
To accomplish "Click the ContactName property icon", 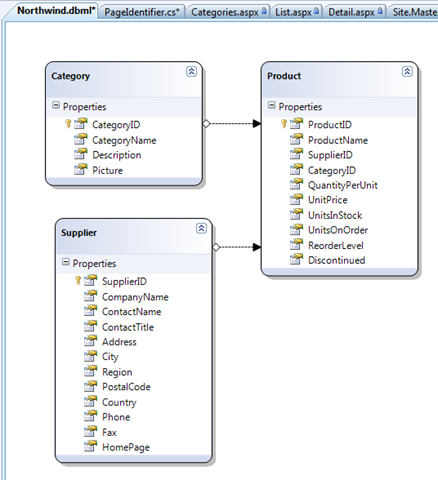I will coord(90,311).
